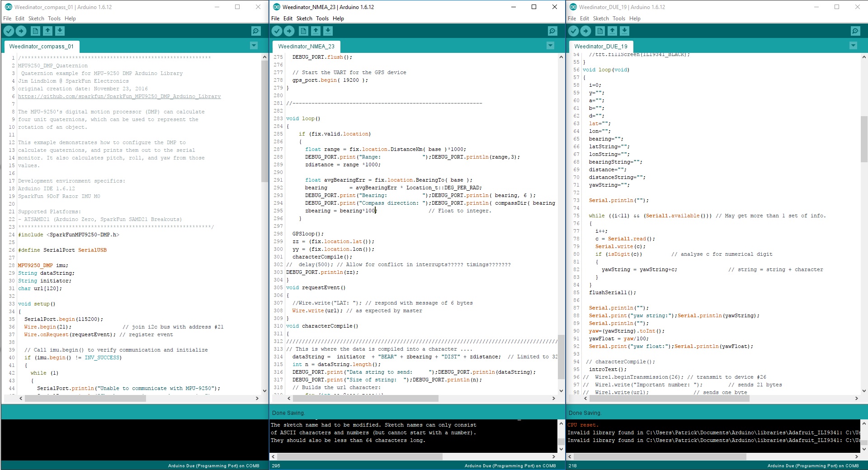Upload the Weedinator_DUE_19 sketch
Image resolution: width=868 pixels, height=470 pixels.
point(586,31)
